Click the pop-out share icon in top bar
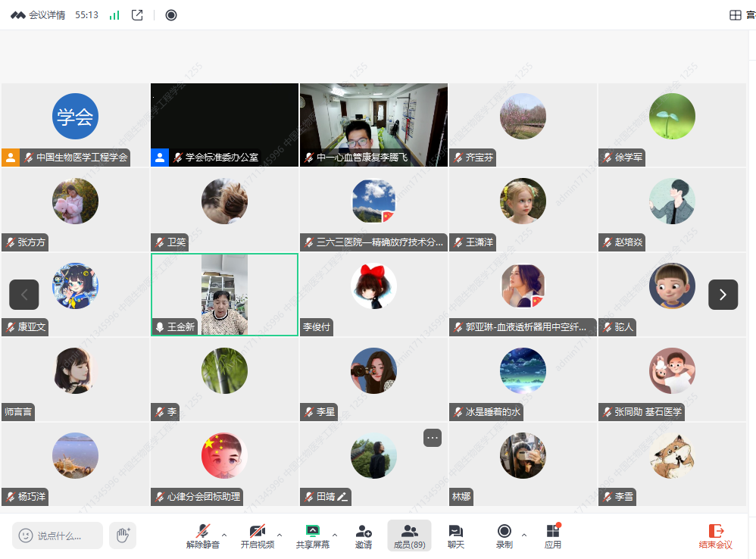Image resolution: width=756 pixels, height=559 pixels. (137, 15)
